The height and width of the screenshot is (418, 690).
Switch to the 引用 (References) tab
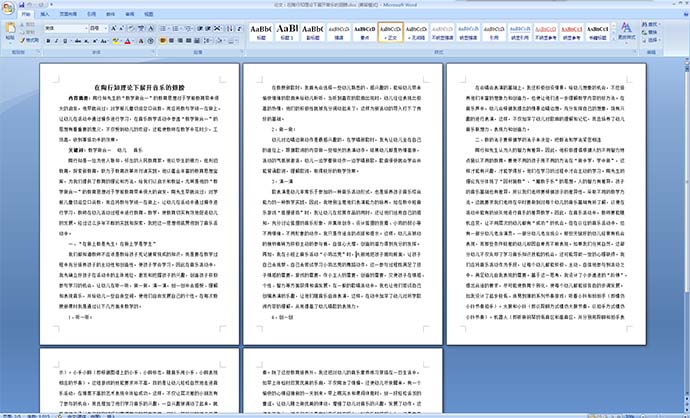point(92,14)
